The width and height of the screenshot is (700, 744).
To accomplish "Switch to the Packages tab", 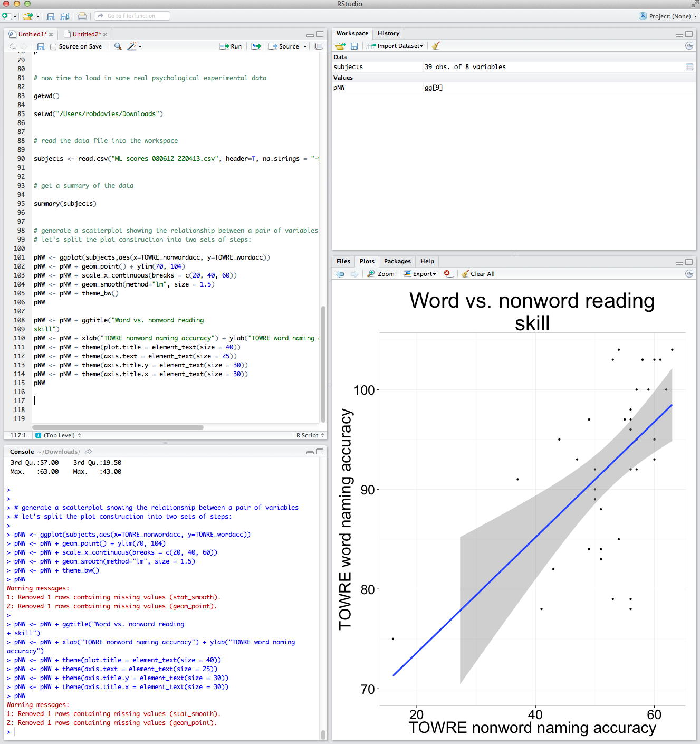I will tap(397, 261).
